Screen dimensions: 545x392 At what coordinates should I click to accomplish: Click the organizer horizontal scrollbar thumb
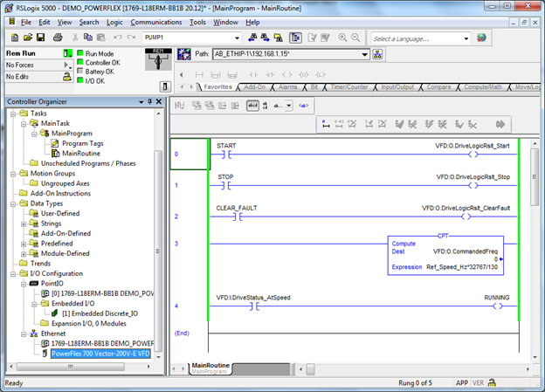[x=71, y=367]
